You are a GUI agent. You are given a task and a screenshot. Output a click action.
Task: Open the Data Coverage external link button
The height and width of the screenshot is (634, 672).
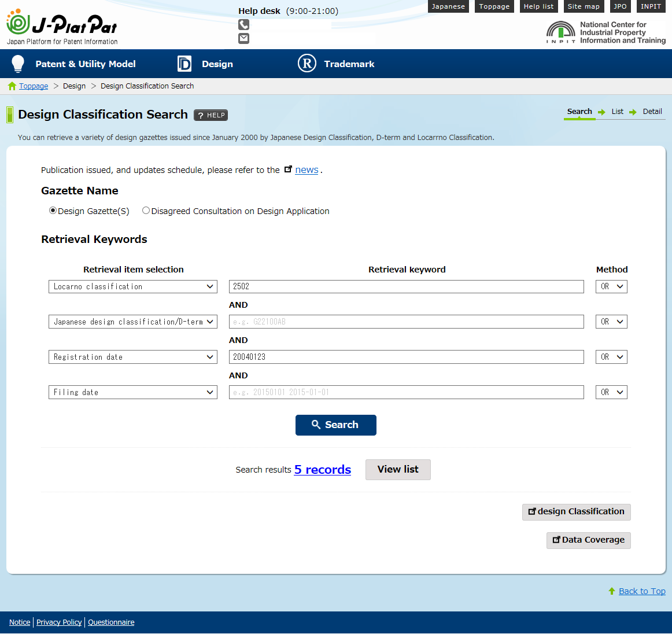point(588,540)
